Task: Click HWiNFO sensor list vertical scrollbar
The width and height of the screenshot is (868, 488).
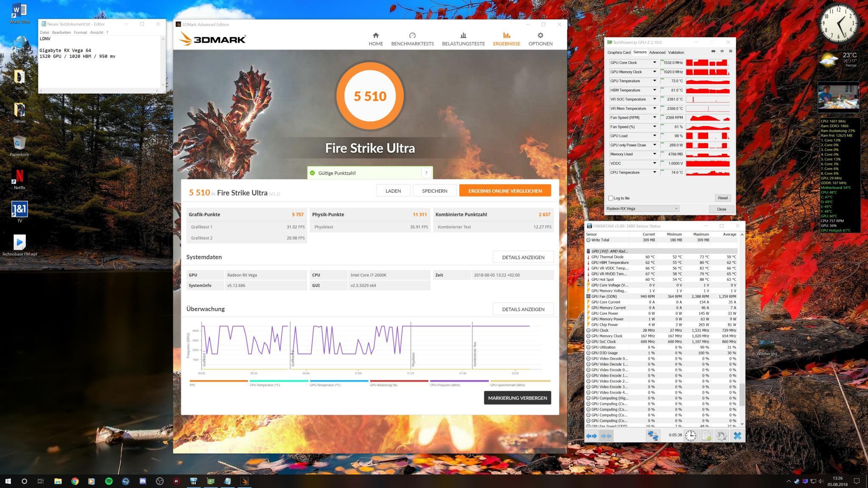Action: (742, 394)
